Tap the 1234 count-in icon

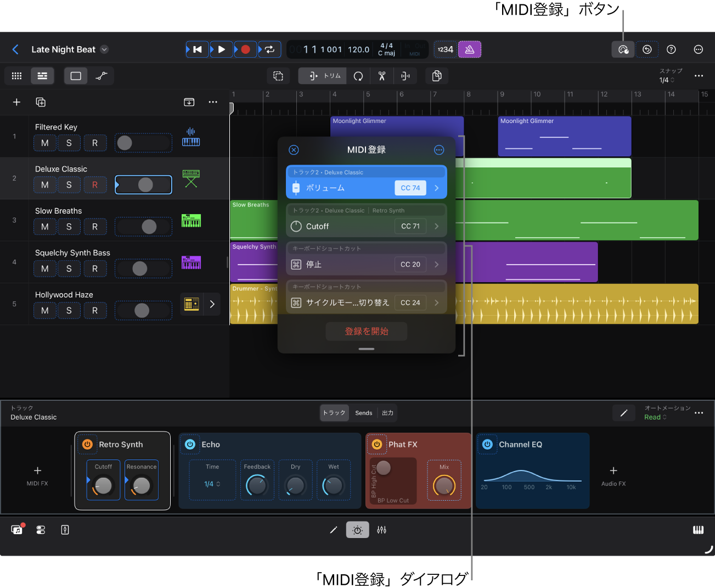[444, 49]
